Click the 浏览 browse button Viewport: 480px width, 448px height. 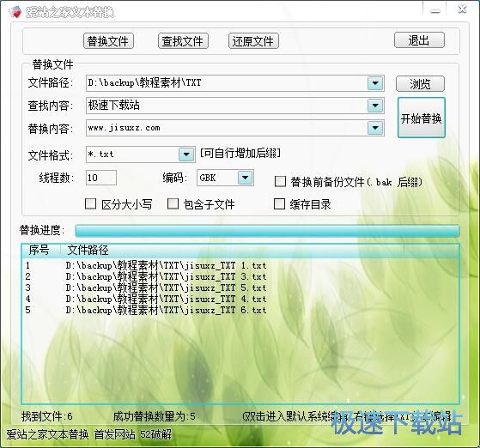(420, 84)
